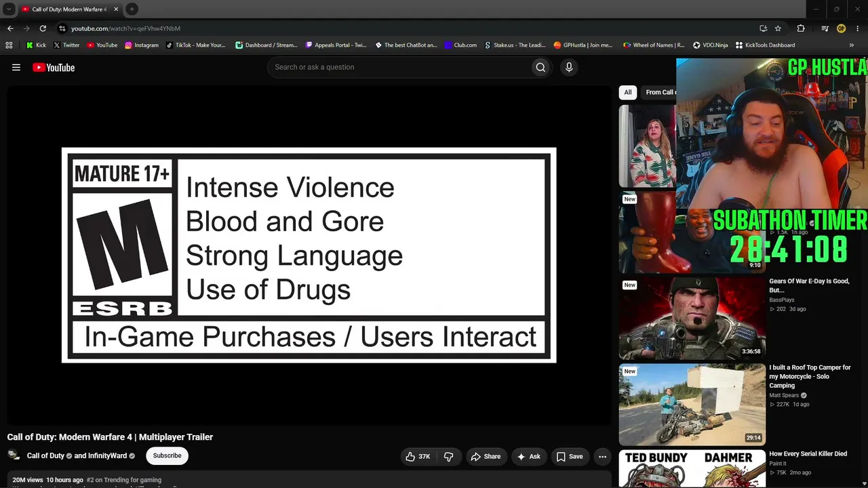Select the 'From Call of...' filter chip
The height and width of the screenshot is (488, 868).
(x=659, y=92)
